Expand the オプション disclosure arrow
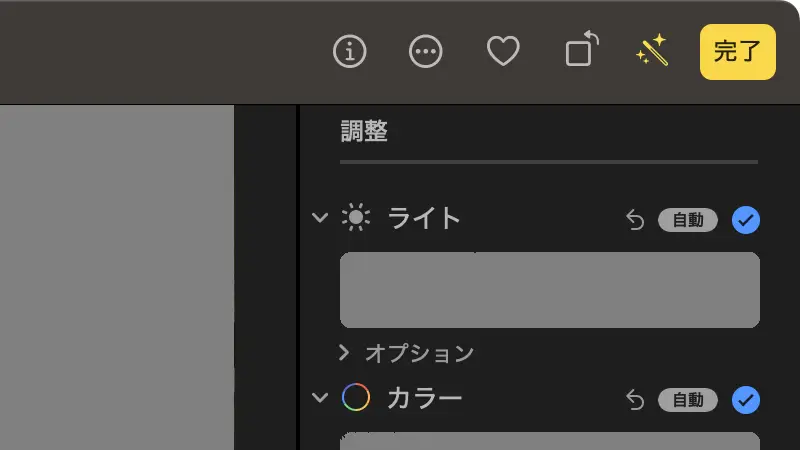The image size is (800, 450). click(344, 352)
